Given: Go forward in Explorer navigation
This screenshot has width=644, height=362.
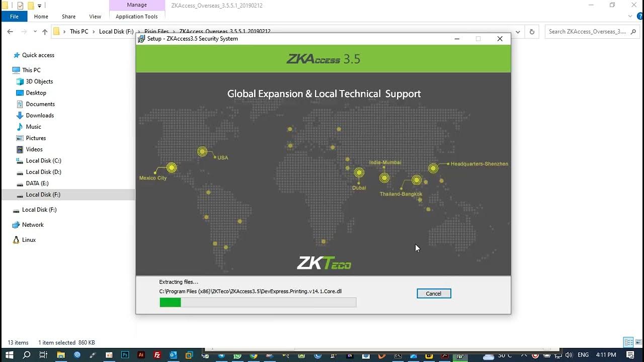Looking at the screenshot, I should click(x=24, y=32).
